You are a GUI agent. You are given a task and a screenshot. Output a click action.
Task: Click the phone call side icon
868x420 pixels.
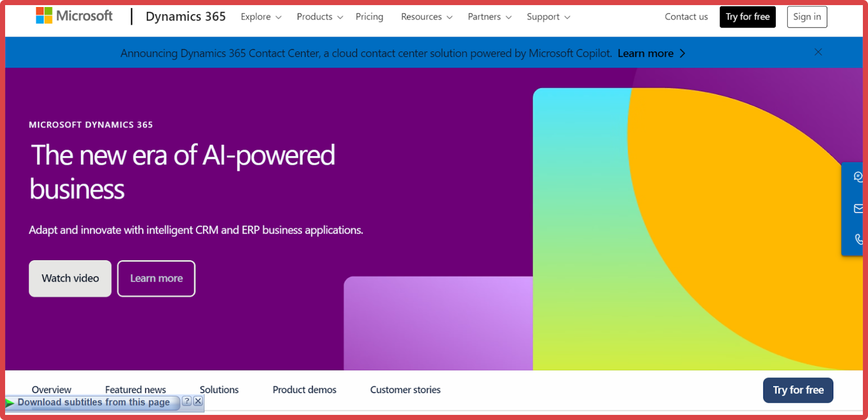click(858, 239)
